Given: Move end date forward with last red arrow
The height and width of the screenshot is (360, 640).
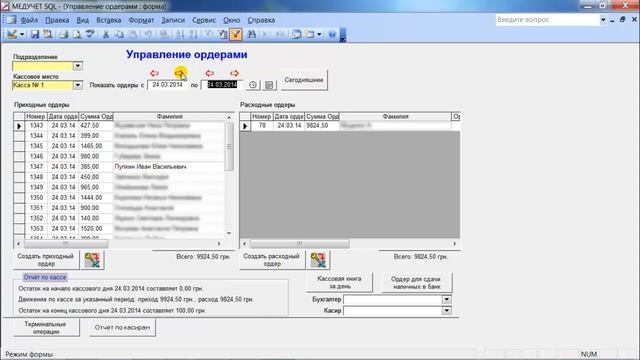Looking at the screenshot, I should (x=234, y=73).
